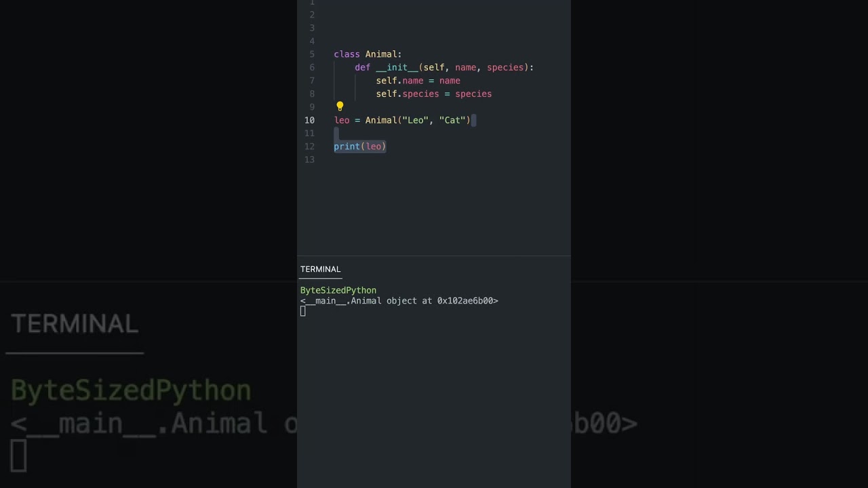The width and height of the screenshot is (868, 488).
Task: Click the 'leo' variable on line 10
Action: pyautogui.click(x=342, y=120)
